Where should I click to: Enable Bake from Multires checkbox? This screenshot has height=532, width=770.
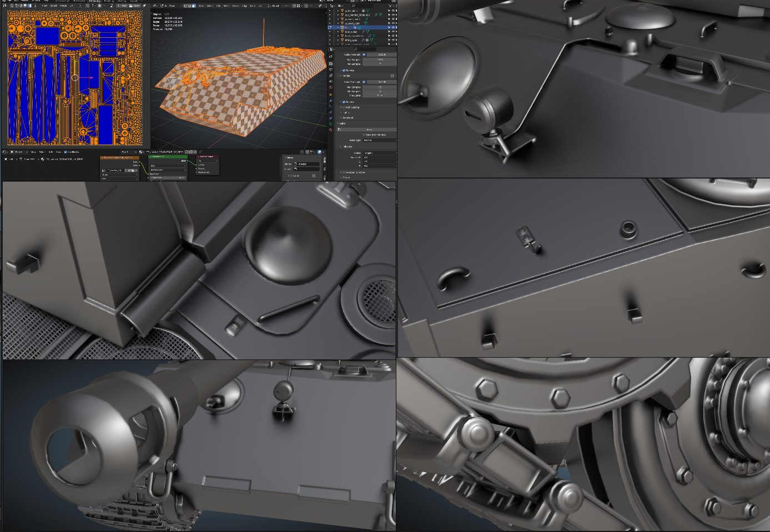click(x=364, y=135)
